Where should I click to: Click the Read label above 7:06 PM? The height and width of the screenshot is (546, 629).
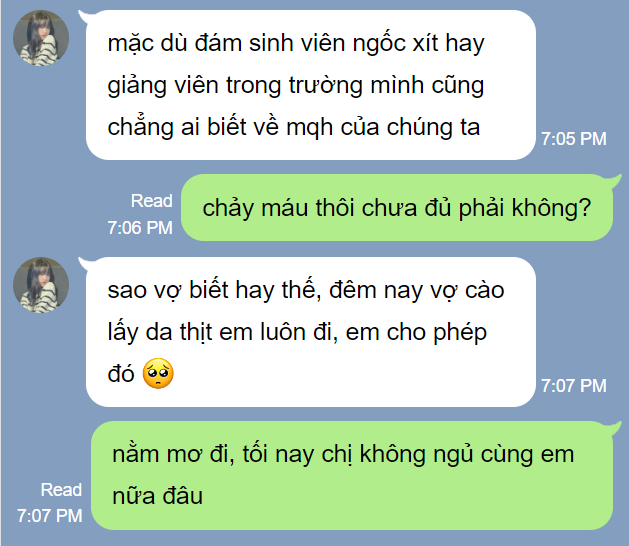click(x=152, y=201)
